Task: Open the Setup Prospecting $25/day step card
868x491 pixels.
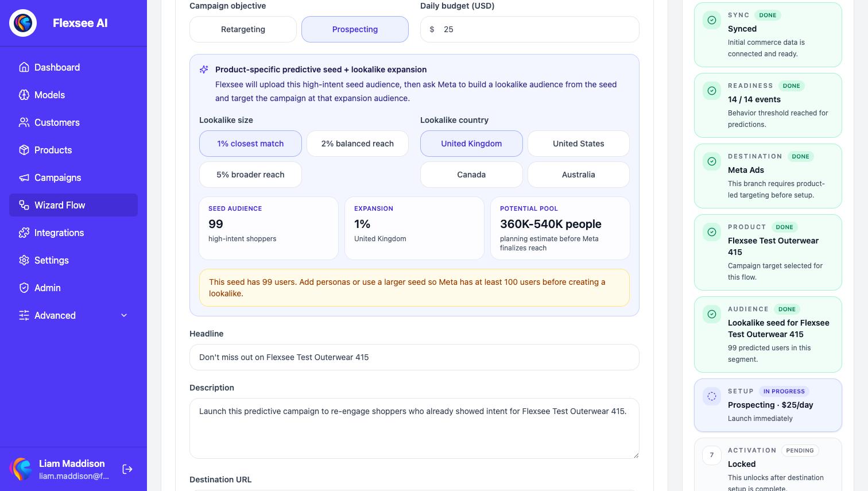Action: (x=768, y=405)
